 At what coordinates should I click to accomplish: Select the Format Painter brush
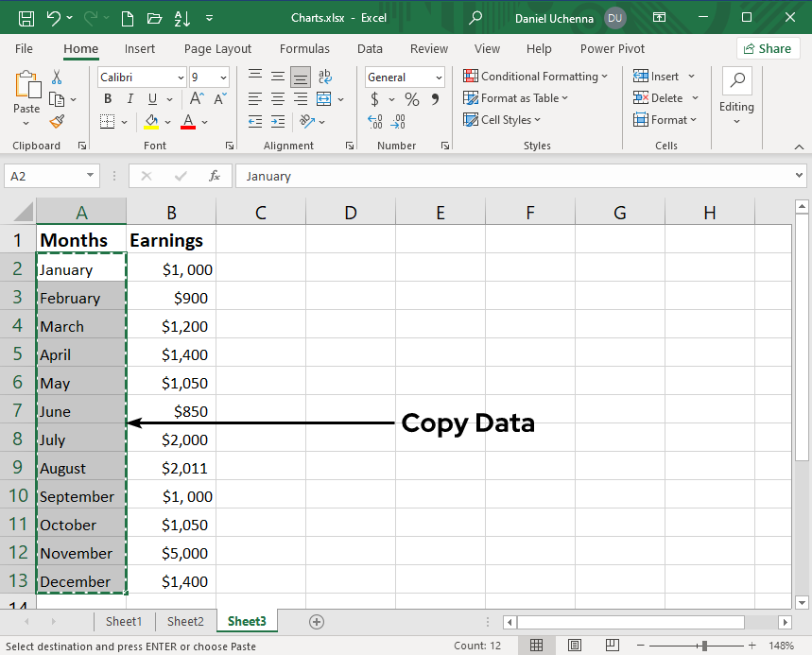coord(57,121)
